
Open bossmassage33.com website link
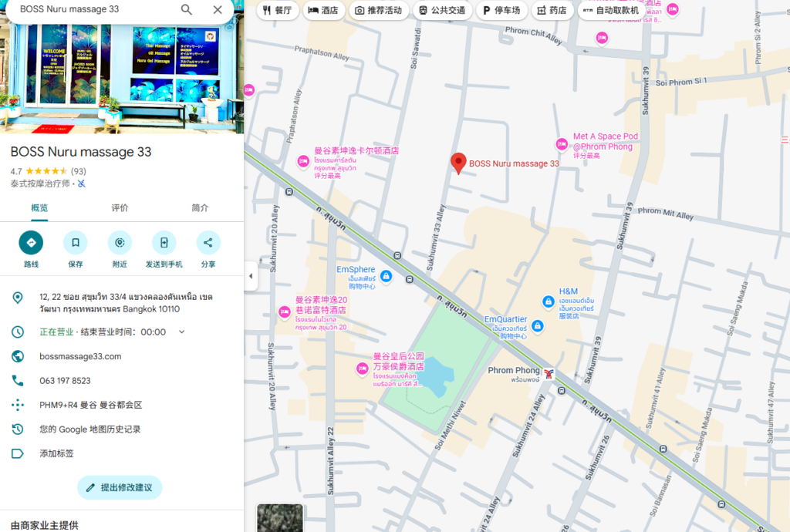pyautogui.click(x=80, y=356)
